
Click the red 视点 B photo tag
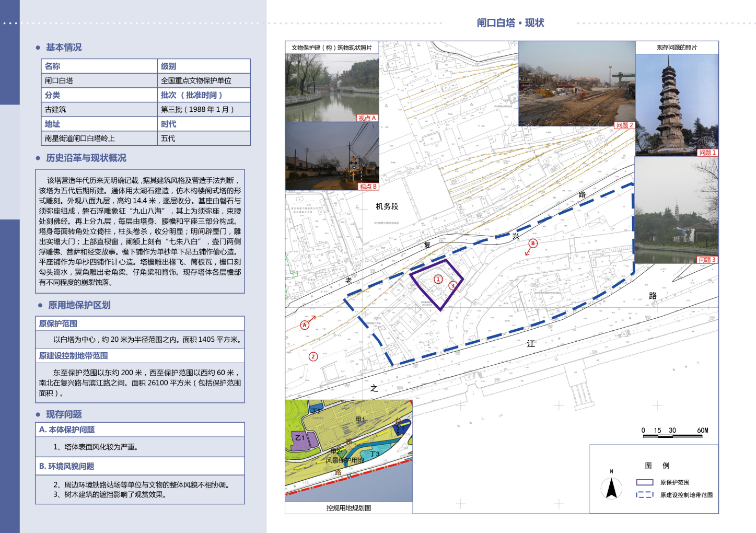(368, 187)
